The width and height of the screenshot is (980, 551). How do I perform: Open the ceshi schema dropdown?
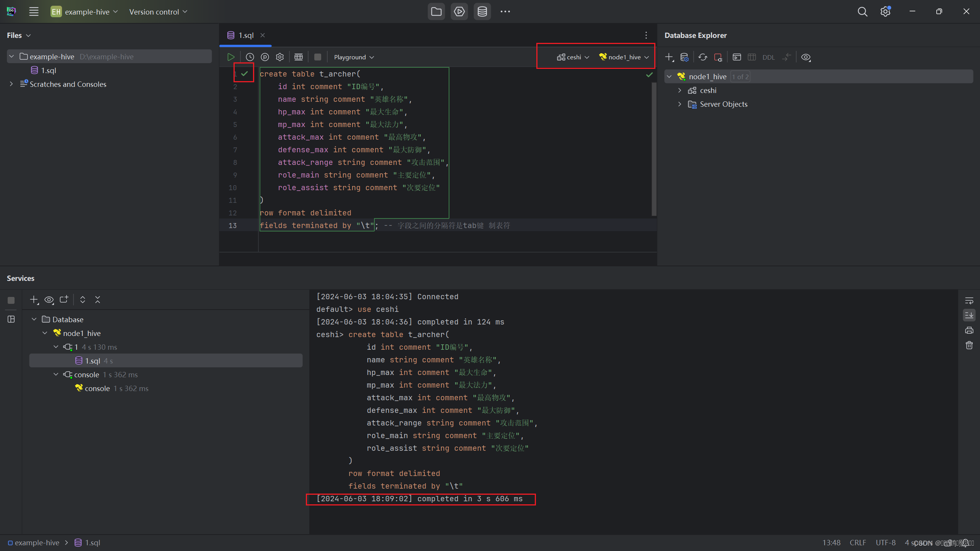click(573, 57)
